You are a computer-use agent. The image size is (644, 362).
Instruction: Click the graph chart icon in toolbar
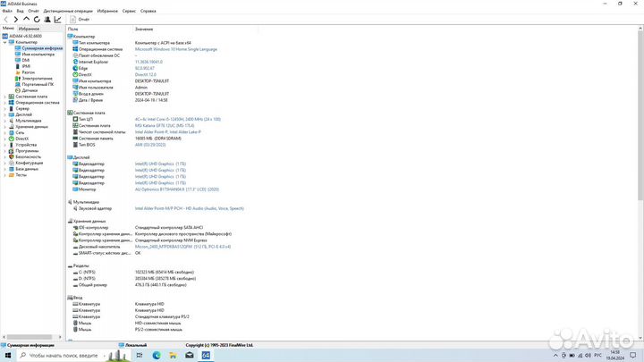(x=56, y=18)
